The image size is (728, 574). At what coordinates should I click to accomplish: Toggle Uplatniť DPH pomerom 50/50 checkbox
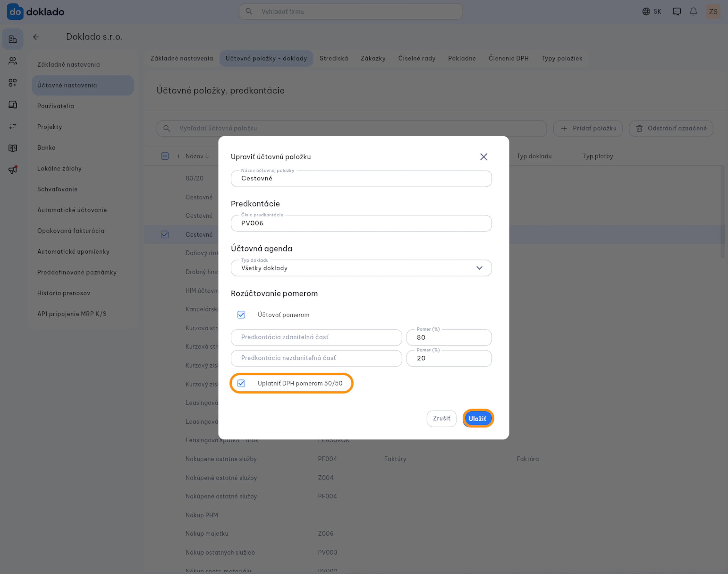tap(241, 383)
